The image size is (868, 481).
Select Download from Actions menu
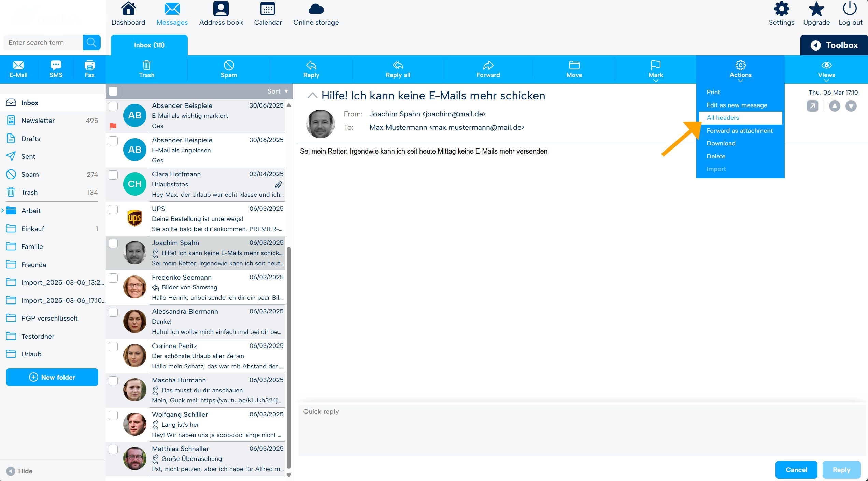click(721, 143)
